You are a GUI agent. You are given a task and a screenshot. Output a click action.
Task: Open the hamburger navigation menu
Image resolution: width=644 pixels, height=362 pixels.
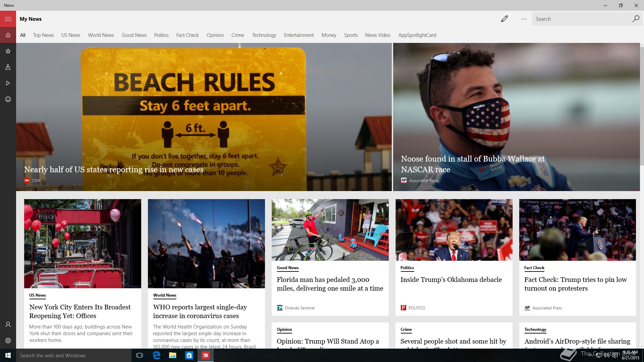click(8, 19)
